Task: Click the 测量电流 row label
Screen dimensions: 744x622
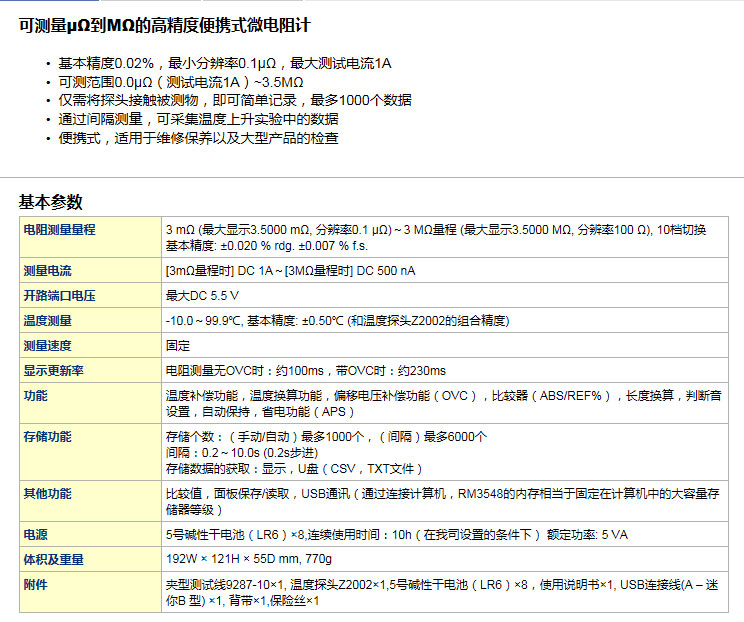Action: [47, 271]
